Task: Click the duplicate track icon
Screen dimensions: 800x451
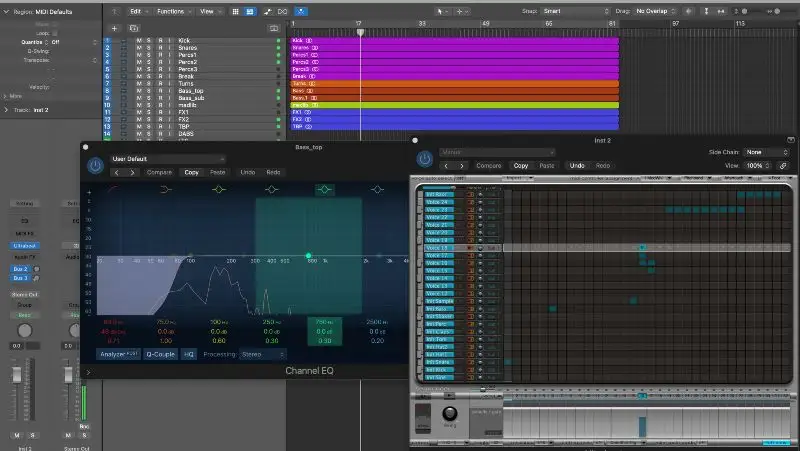Action: (x=134, y=28)
